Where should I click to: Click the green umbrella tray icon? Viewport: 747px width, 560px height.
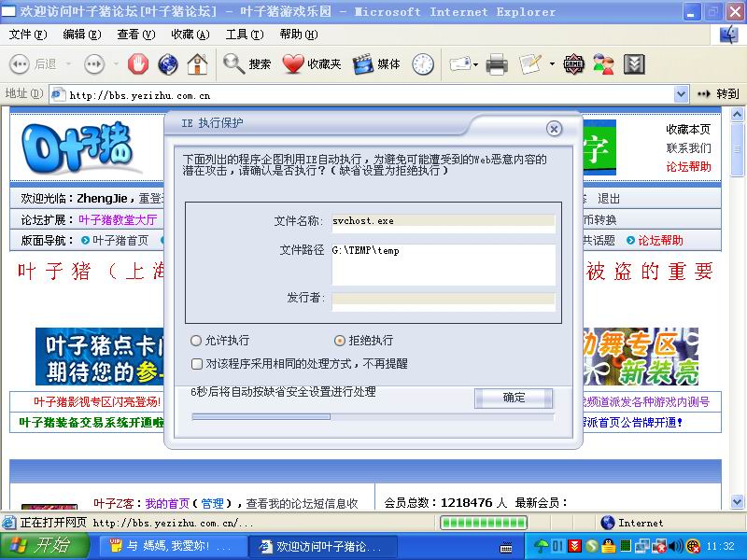[541, 546]
